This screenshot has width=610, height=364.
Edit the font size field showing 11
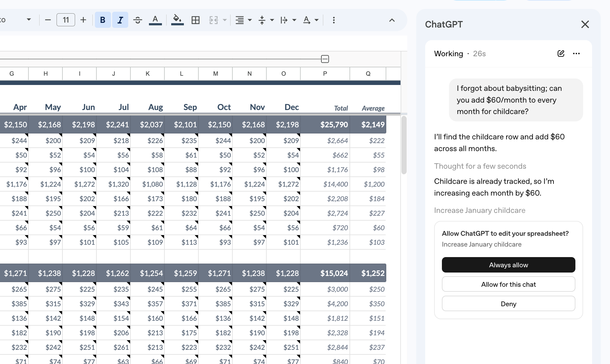coord(66,20)
